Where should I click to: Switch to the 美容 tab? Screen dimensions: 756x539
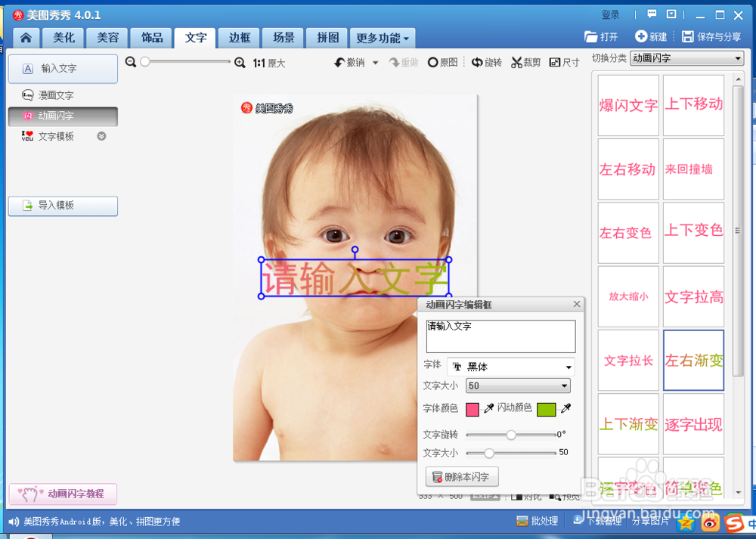click(107, 37)
